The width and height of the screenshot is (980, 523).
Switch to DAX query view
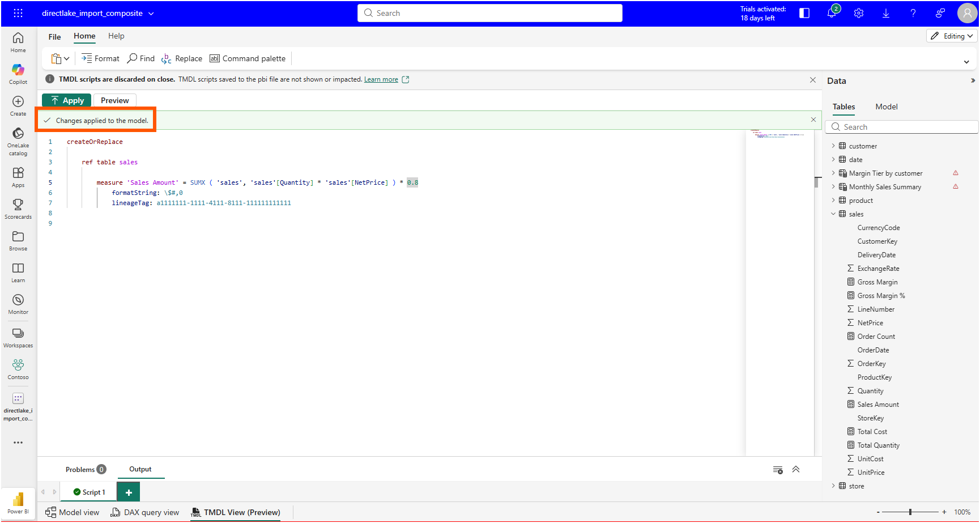point(145,512)
